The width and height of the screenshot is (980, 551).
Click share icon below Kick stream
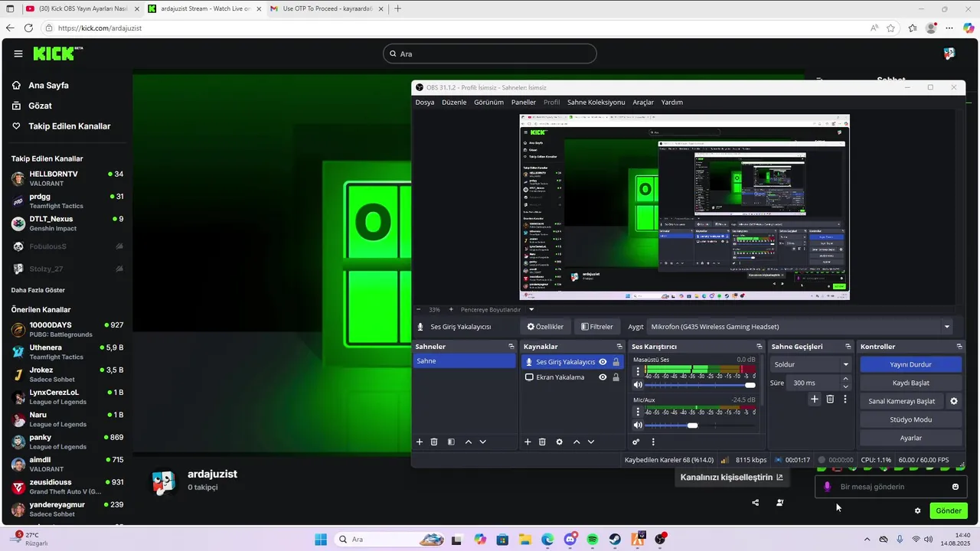coord(756,503)
